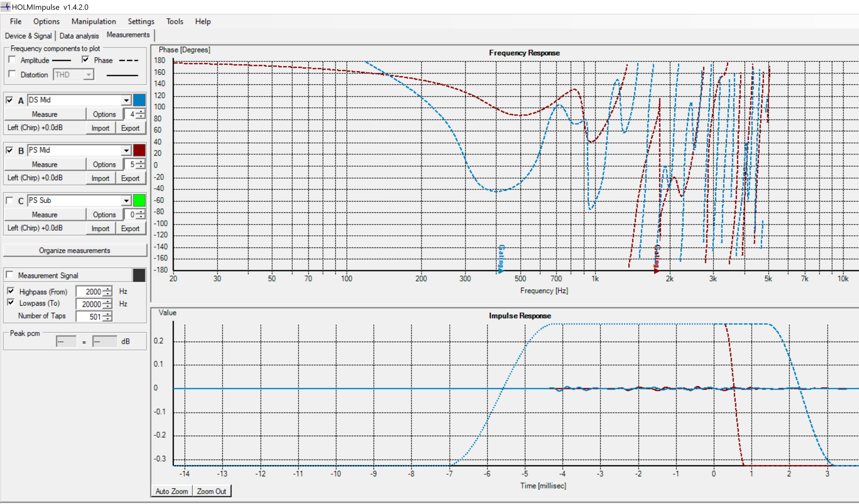Click the red Gating marker arrow near 2k

[x=656, y=271]
